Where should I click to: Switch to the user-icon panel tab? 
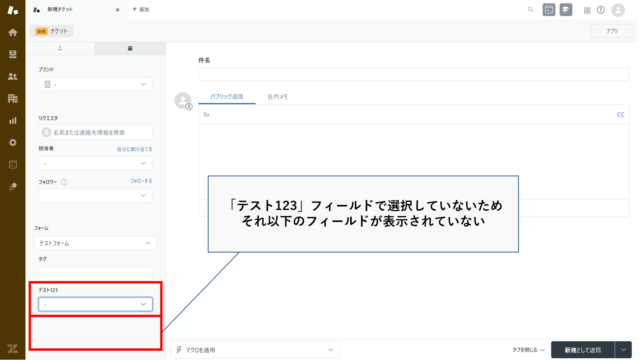60,48
